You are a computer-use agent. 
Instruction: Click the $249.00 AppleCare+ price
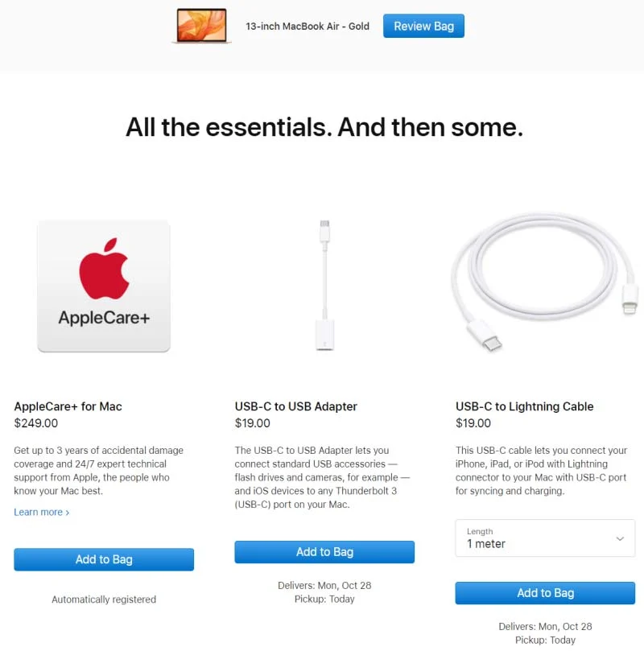click(36, 423)
